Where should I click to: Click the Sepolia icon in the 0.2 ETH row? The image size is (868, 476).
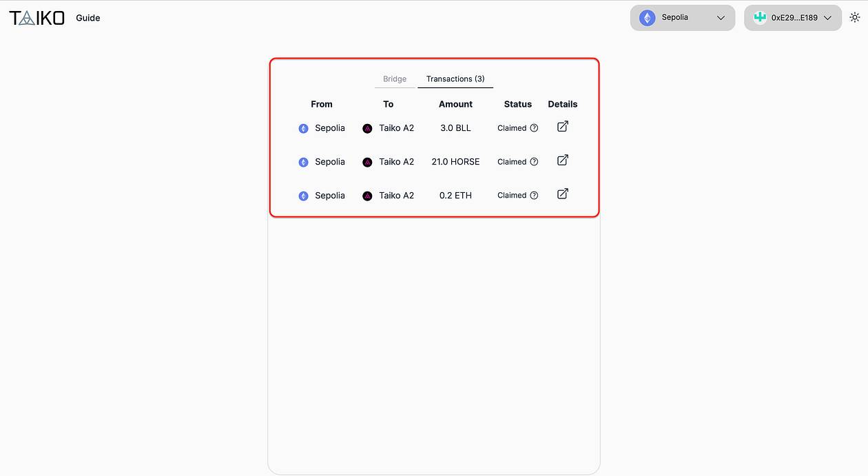303,196
